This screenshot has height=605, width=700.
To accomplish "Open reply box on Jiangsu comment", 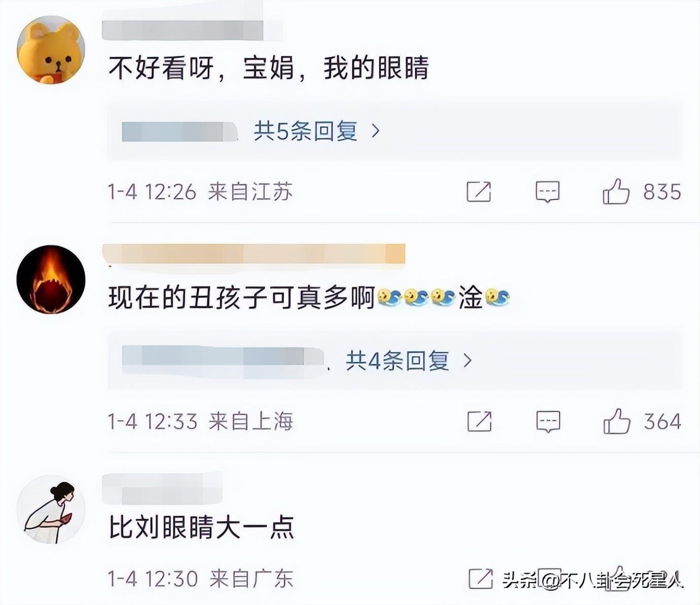I will 548,192.
